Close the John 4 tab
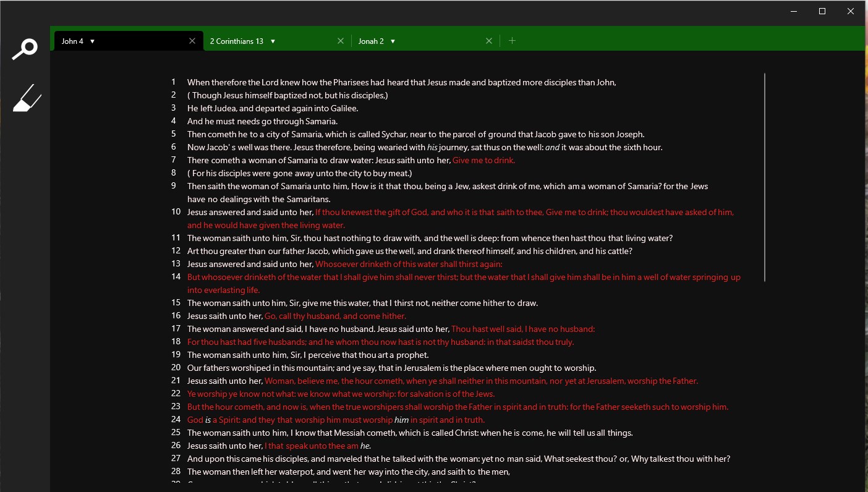Image resolution: width=868 pixels, height=492 pixels. tap(192, 40)
